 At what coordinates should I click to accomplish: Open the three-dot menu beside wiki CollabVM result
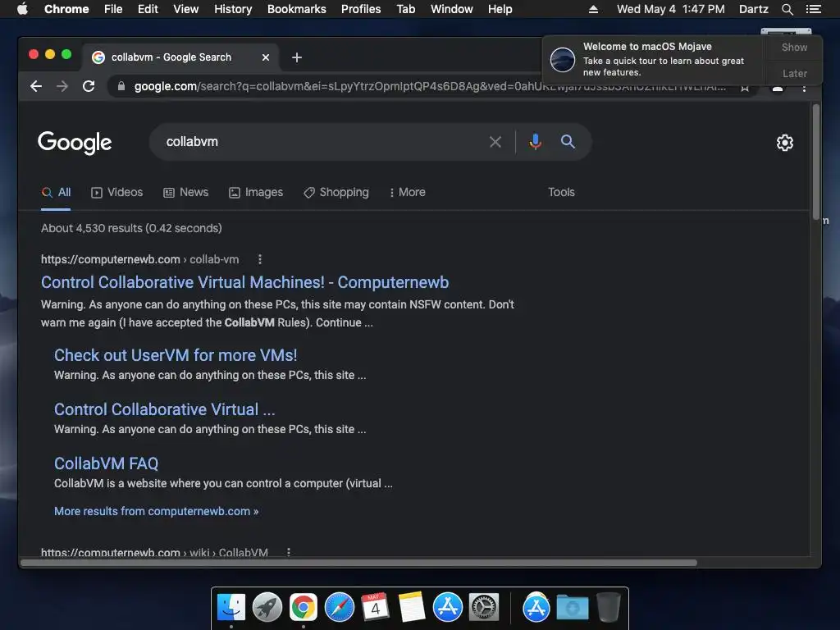tap(289, 552)
